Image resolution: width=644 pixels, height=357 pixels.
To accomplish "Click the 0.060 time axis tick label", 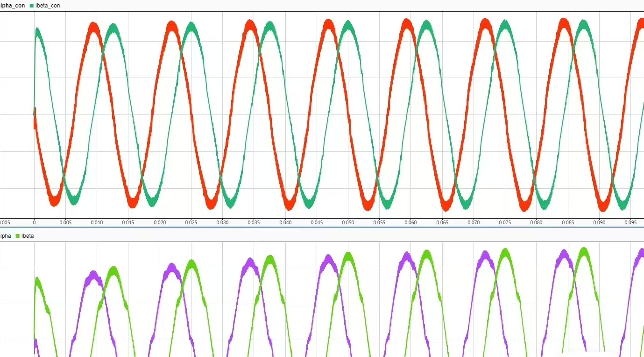I will (x=410, y=222).
